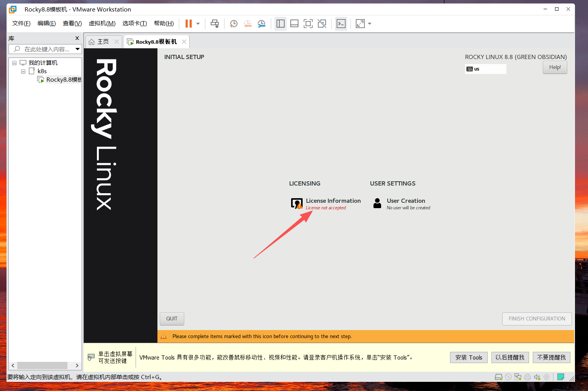Select the k8s folder in the library tree
The image size is (588, 391).
tap(42, 71)
